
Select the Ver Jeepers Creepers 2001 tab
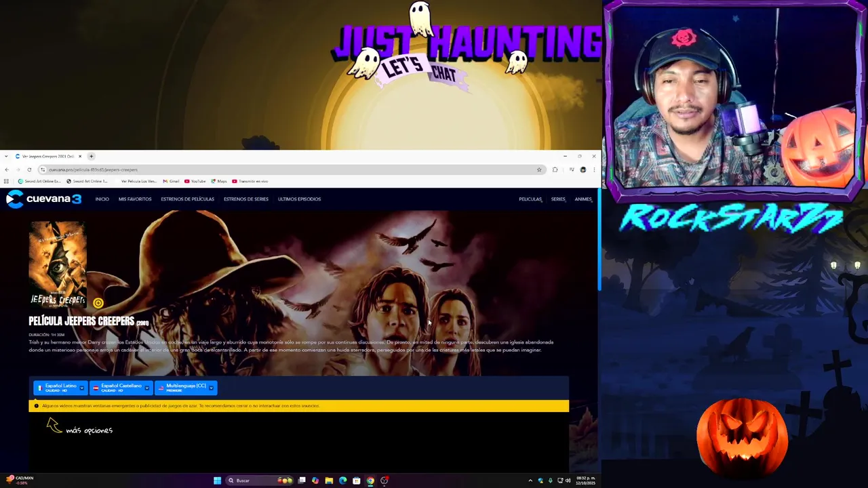tap(48, 157)
